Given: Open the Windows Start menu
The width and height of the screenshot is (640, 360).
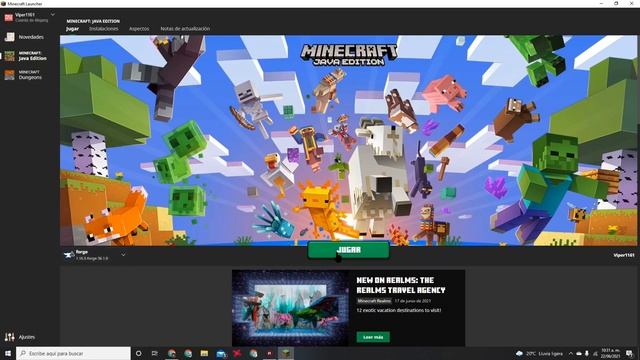Looking at the screenshot, I should pyautogui.click(x=8, y=353).
